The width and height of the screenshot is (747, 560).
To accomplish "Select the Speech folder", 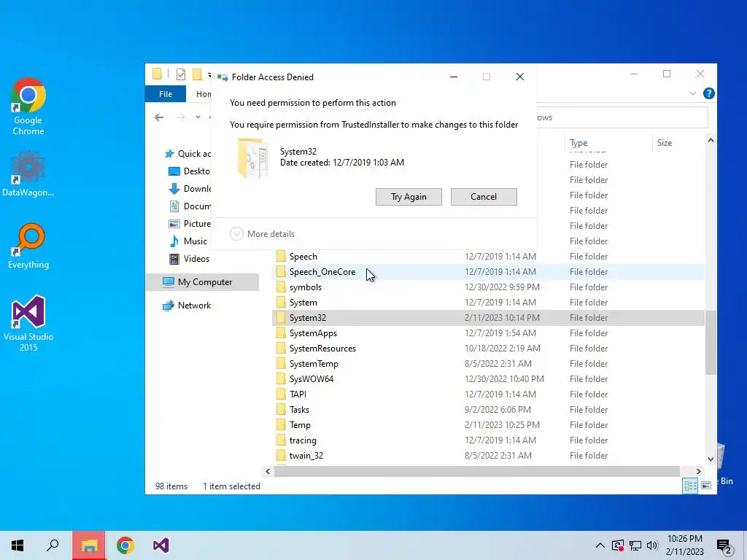I will tap(488, 256).
